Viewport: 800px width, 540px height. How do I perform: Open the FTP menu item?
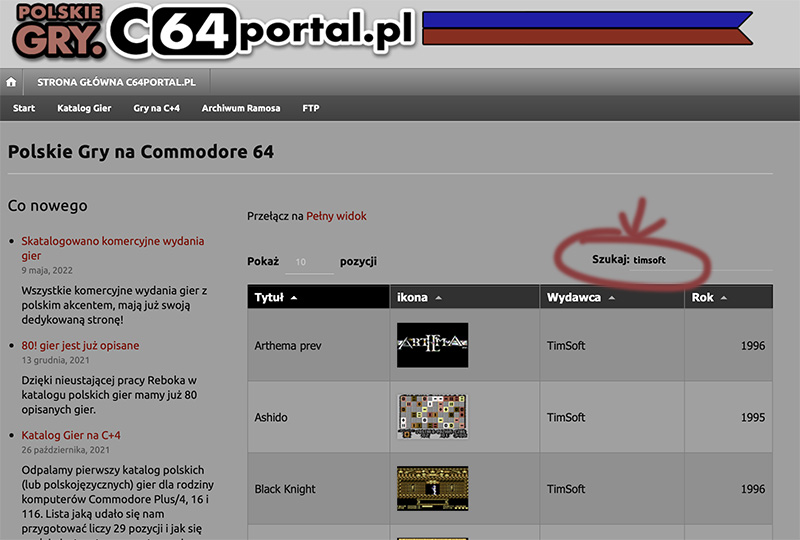[x=311, y=108]
